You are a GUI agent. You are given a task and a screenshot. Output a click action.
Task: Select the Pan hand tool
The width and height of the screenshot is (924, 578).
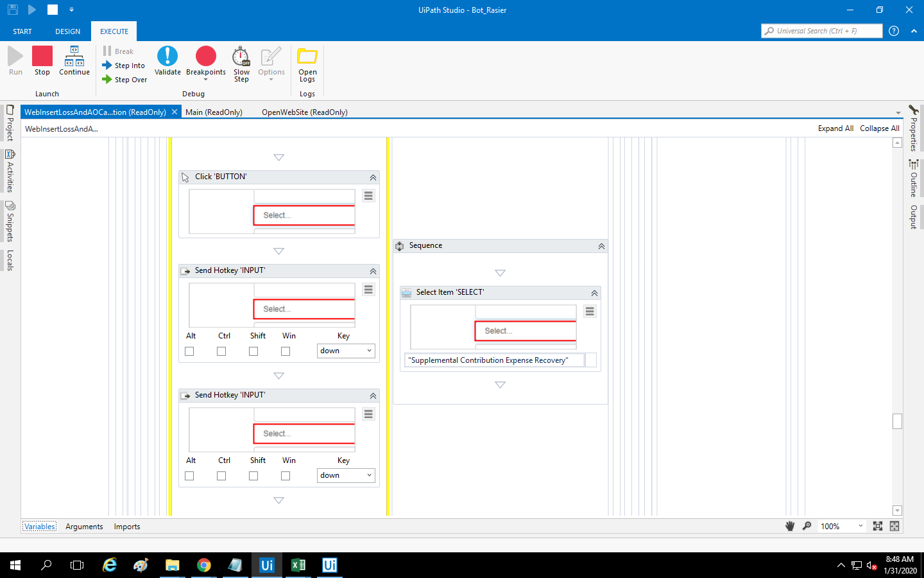click(790, 526)
